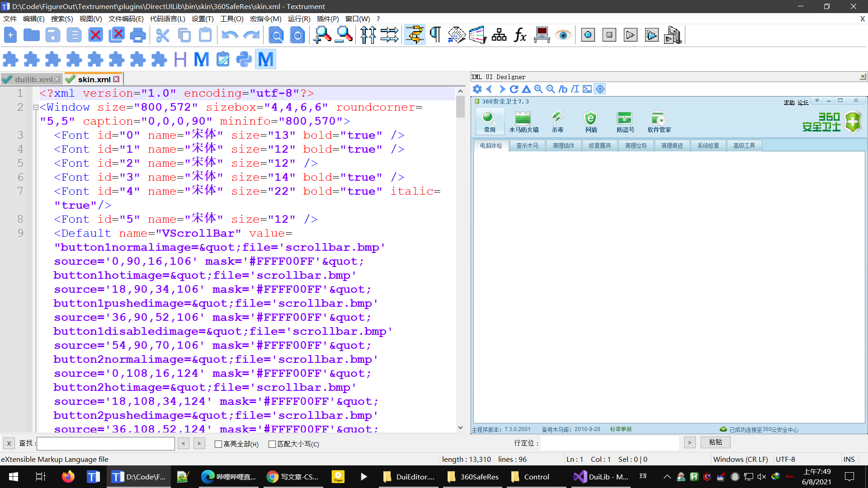This screenshot has width=868, height=488.
Task: Find previous match with < button
Action: tap(184, 444)
